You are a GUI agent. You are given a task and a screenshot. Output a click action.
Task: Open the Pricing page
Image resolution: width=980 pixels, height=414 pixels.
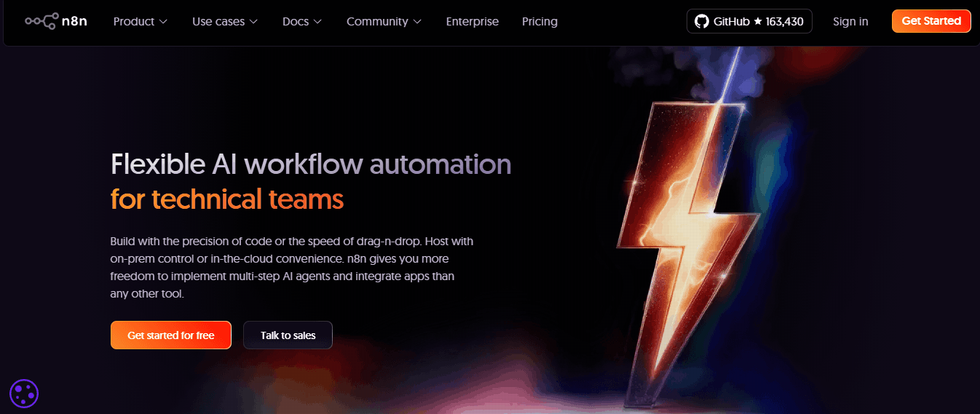pos(540,22)
